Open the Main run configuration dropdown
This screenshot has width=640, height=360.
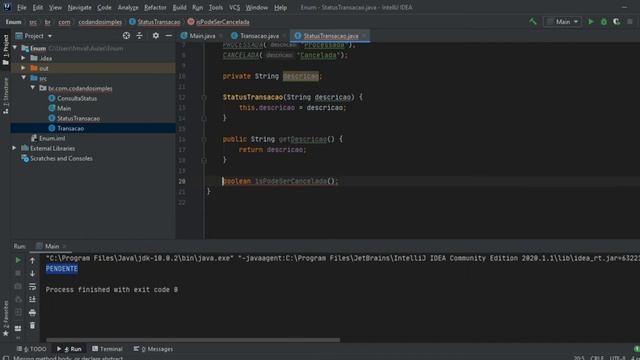pyautogui.click(x=562, y=22)
